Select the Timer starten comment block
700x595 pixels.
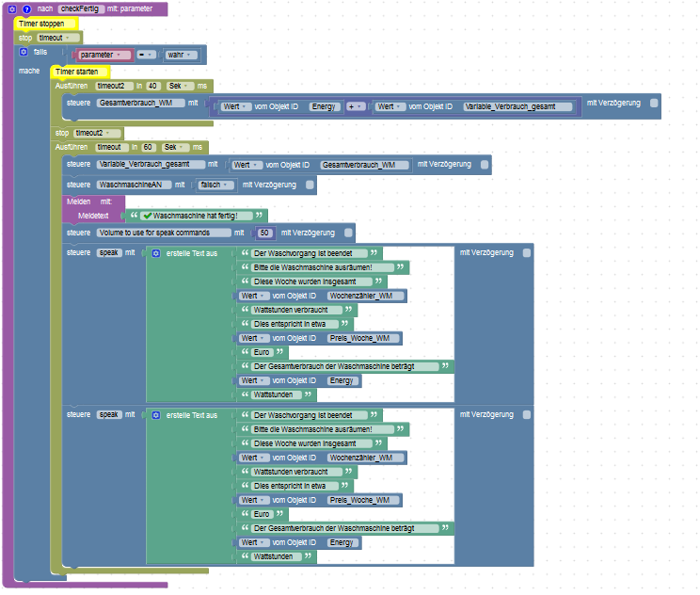pyautogui.click(x=80, y=72)
